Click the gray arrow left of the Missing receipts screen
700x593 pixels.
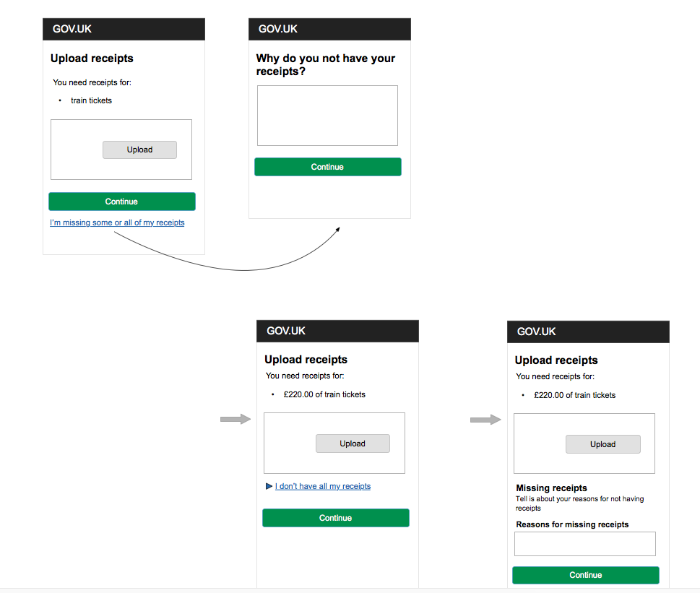(485, 420)
